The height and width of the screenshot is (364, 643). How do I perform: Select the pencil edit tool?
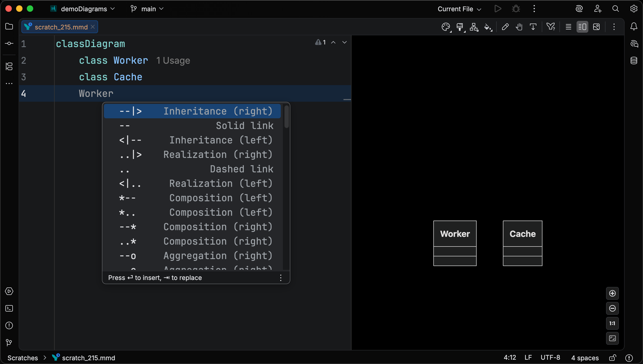coord(505,27)
